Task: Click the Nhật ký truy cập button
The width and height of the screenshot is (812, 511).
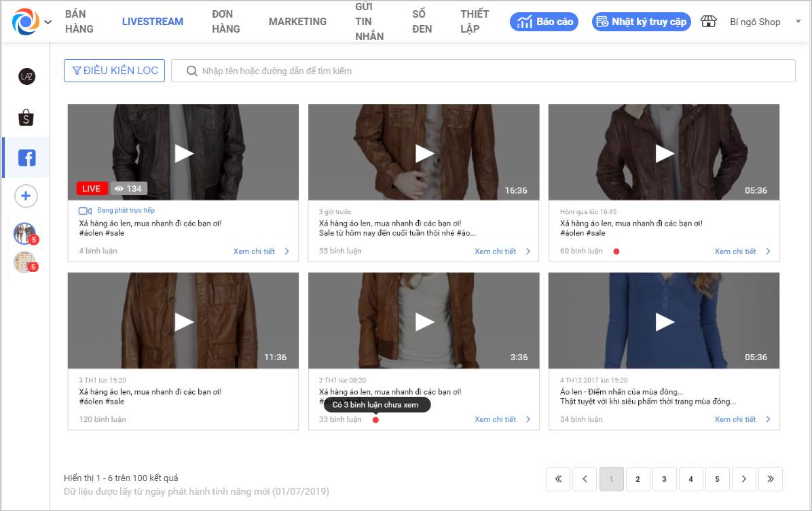Action: [642, 22]
